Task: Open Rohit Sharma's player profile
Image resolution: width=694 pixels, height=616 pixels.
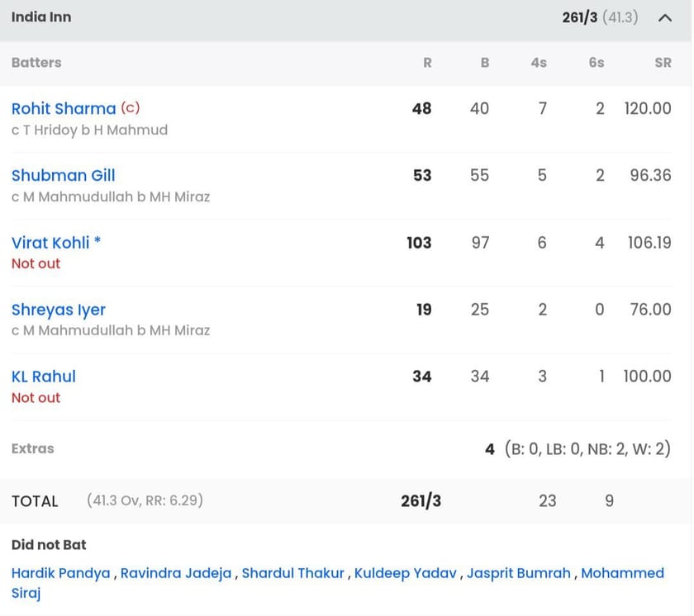Action: tap(64, 108)
